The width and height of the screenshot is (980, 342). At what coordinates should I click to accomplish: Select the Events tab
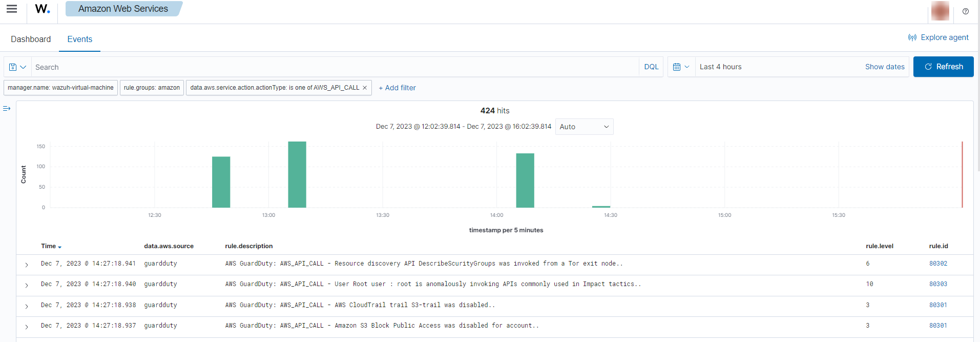click(80, 39)
